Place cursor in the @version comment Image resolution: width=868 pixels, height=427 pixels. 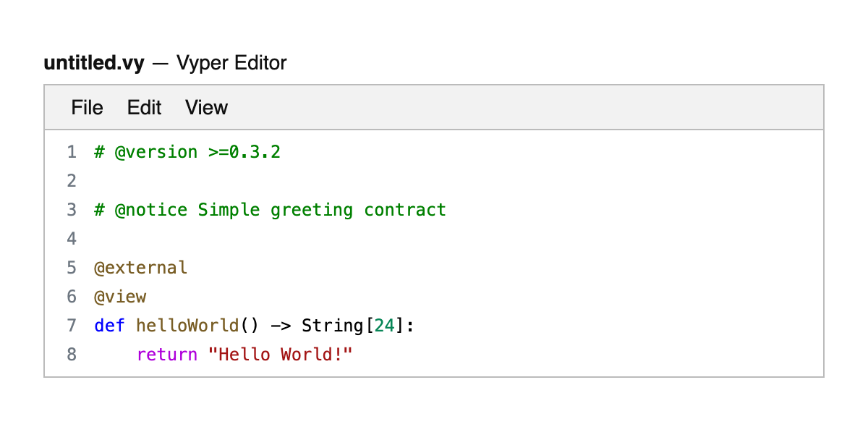(x=187, y=152)
